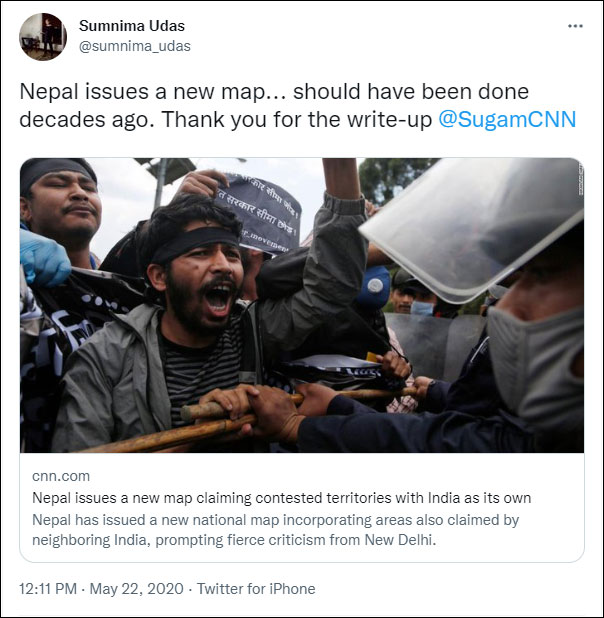Click Sumnima Udas's profile avatar
The image size is (604, 618).
pos(43,37)
